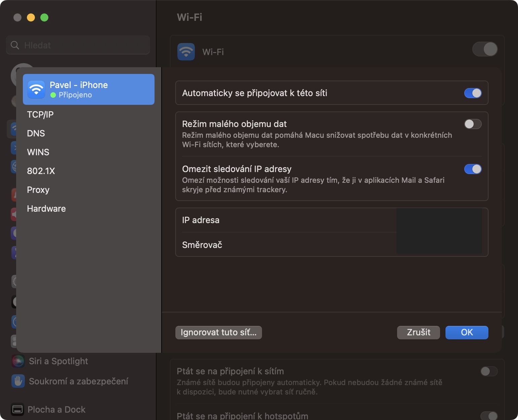Disable Omezit sledování IP adresy switch
518x420 pixels.
point(473,169)
